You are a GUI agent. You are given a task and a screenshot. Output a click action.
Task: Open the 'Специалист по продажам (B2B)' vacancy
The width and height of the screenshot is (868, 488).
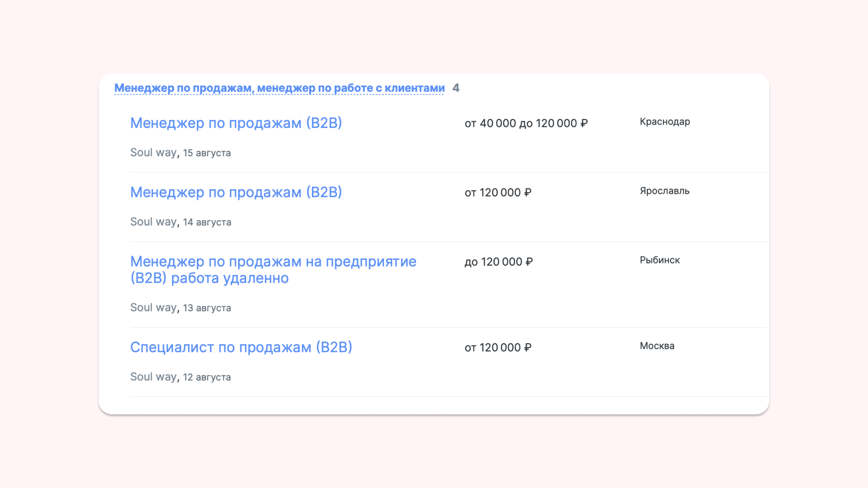[241, 347]
